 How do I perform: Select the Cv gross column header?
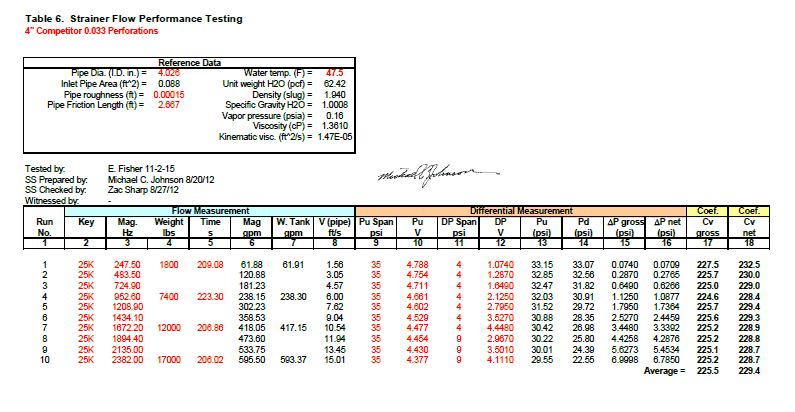[707, 227]
